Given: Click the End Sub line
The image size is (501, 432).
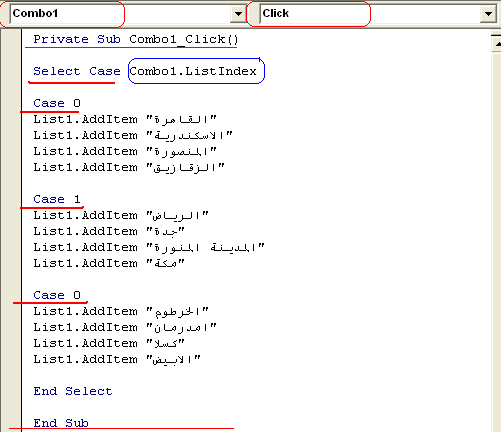Looking at the screenshot, I should 61,423.
